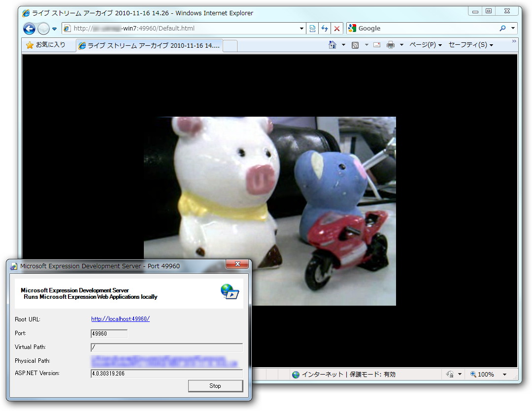Refresh the page with the Refresh icon
Screen dimensions: 532x411
[325, 29]
